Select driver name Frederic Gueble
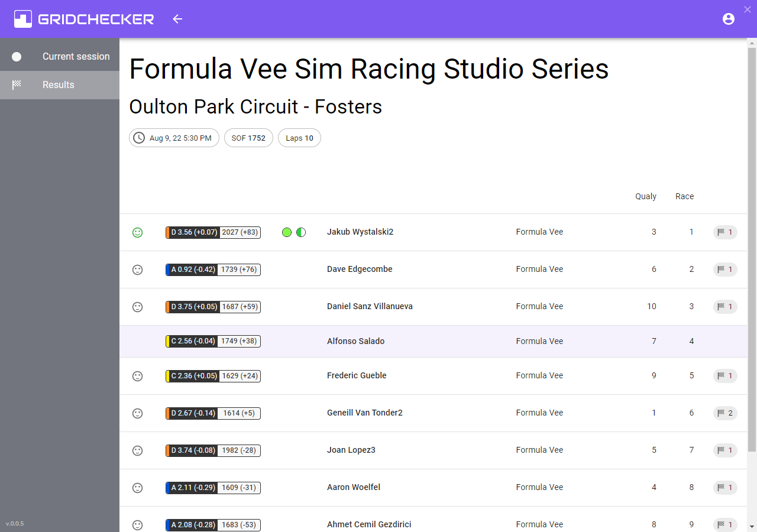Image resolution: width=757 pixels, height=532 pixels. click(x=357, y=375)
